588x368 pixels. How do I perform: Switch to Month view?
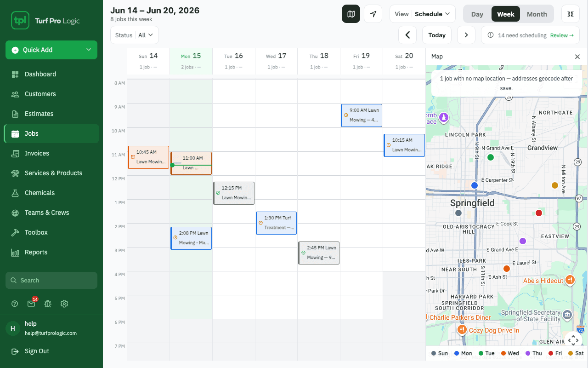[537, 14]
